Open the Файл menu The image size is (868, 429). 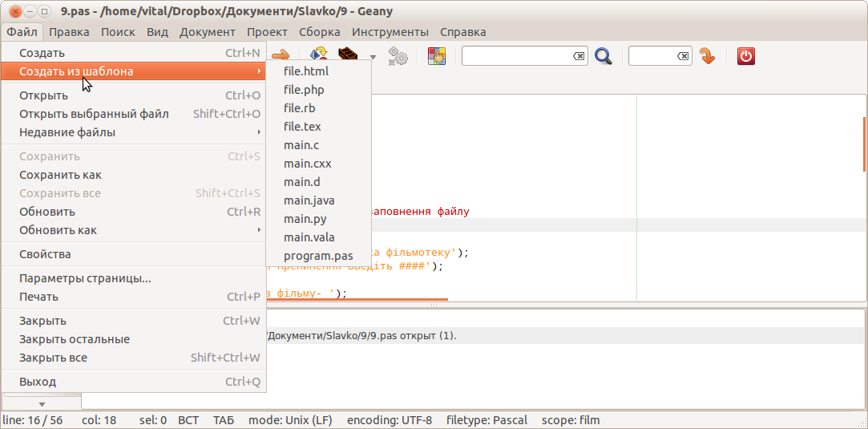coord(22,32)
